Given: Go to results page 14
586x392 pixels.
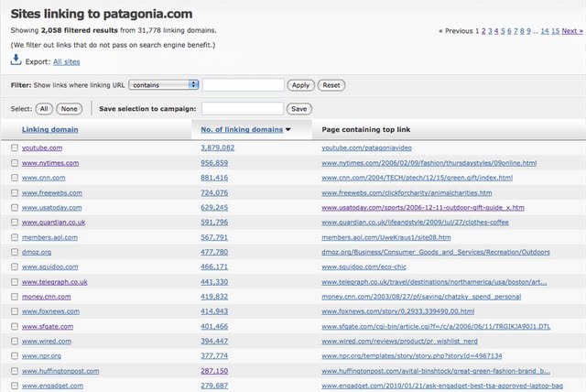Looking at the screenshot, I should (545, 31).
